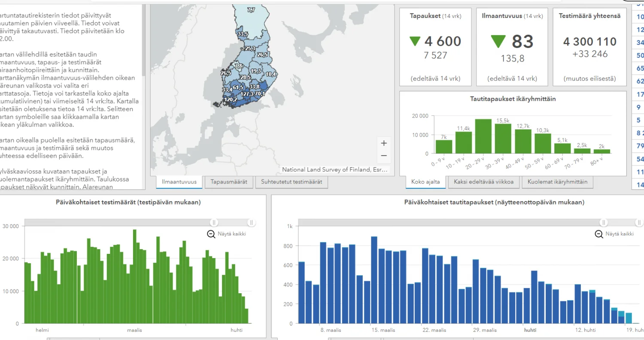Viewport: 644px width, 340px height.
Task: Click the green down arrow in Tapaukset card
Action: point(415,42)
